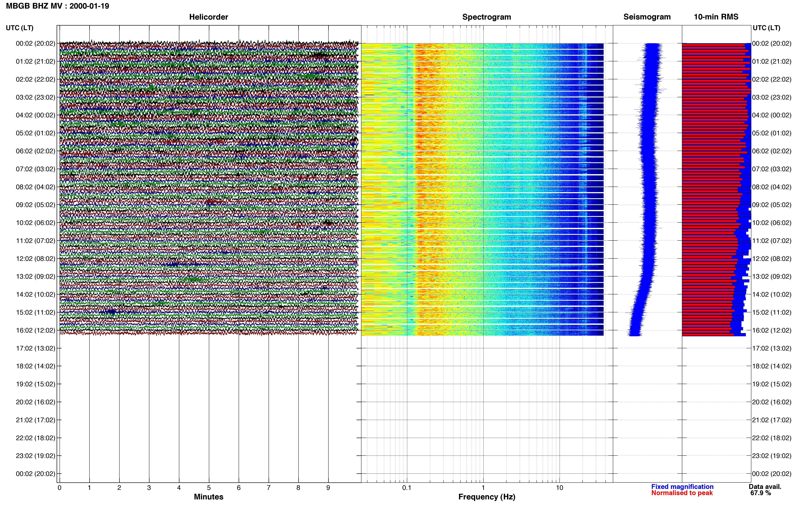Select the Spectrogram panel heading
The height and width of the screenshot is (508, 812).
(x=487, y=17)
